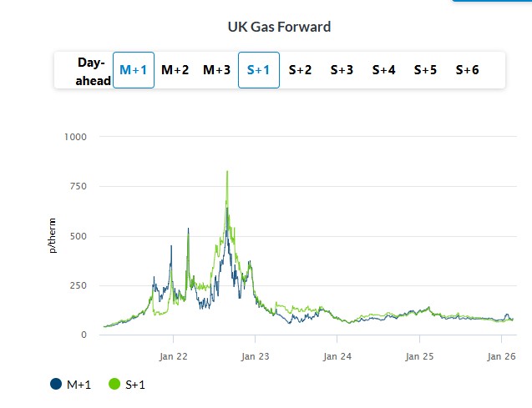This screenshot has height=408, width=532.
Task: Select the S+5 season button
Action: (x=425, y=70)
